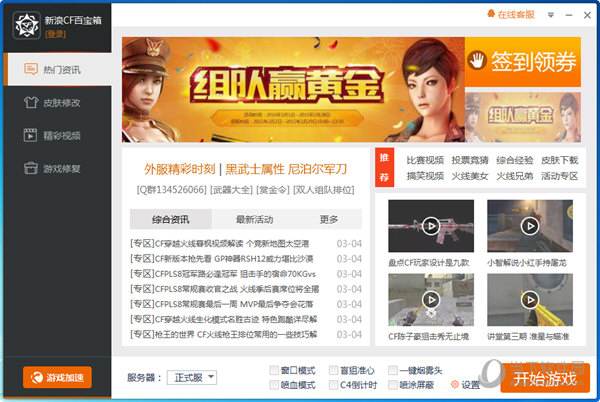Viewport: 600px width, 402px height.
Task: Open the 热门资讯 sidebar section
Action: pos(58,69)
